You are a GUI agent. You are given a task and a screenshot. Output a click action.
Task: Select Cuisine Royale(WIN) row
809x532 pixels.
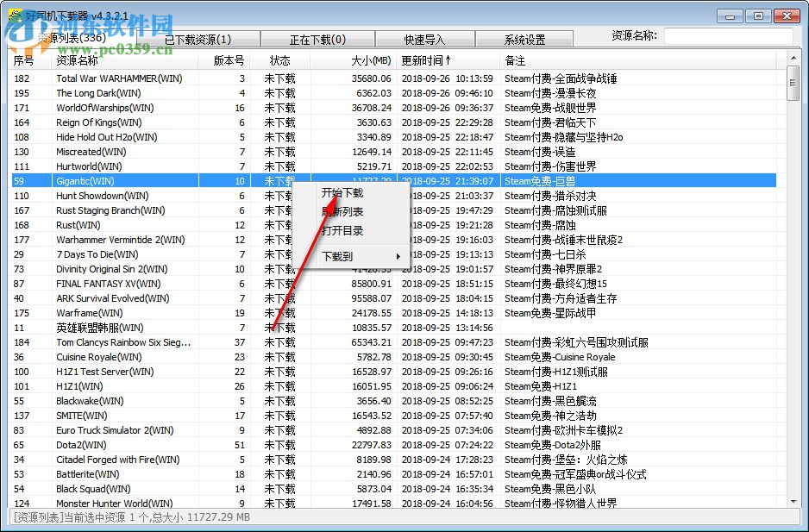[392, 357]
